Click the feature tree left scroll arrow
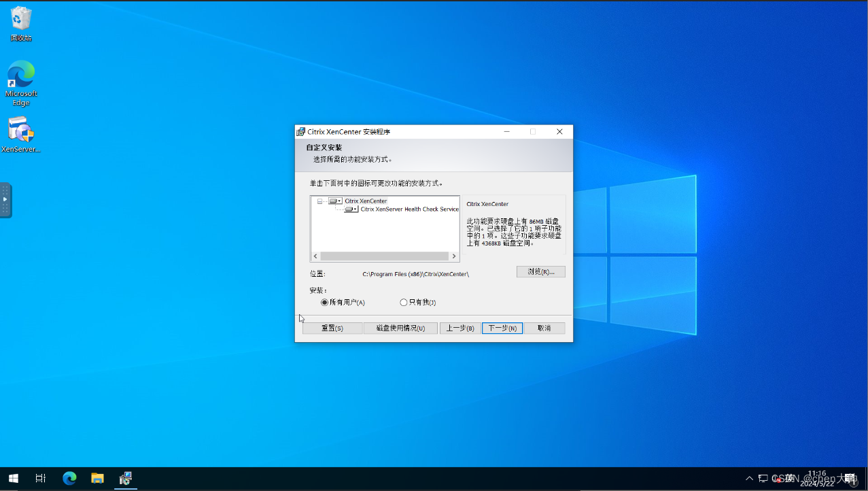The image size is (868, 491). coord(315,256)
